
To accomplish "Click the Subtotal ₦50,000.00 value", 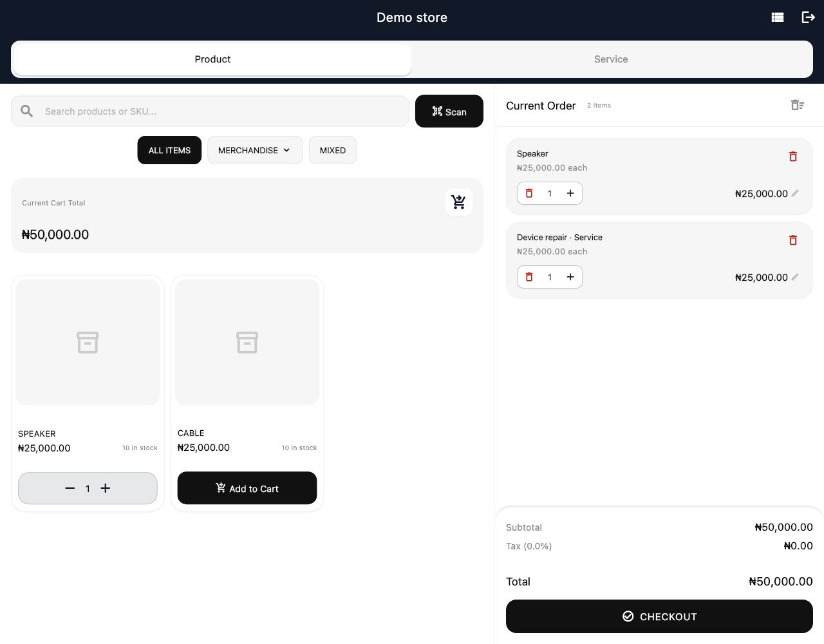I will 784,527.
